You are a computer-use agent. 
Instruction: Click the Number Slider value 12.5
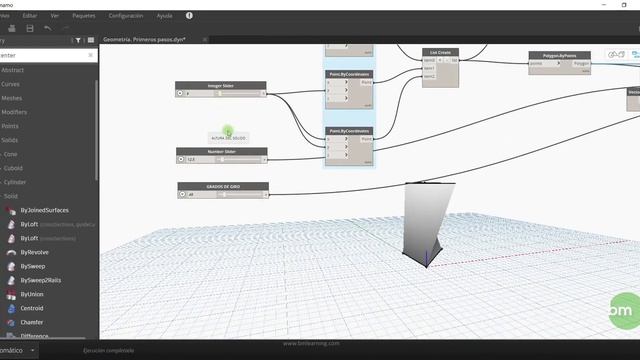[192, 159]
